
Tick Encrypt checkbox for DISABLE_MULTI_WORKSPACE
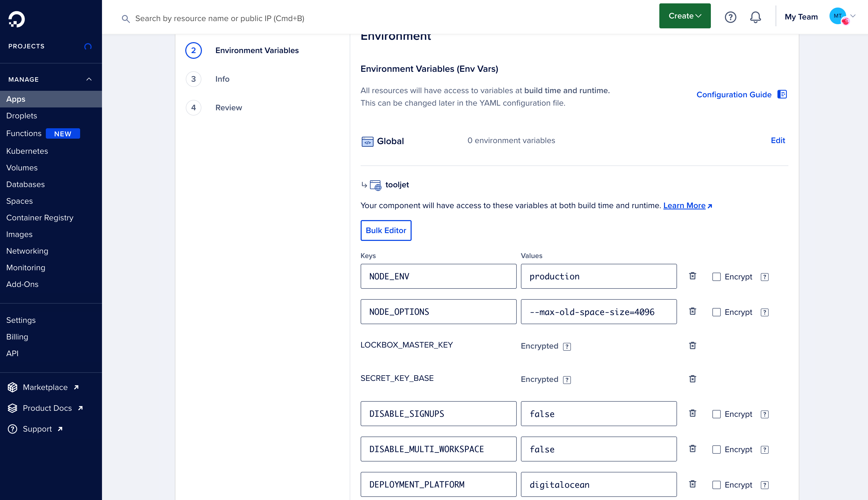(716, 450)
